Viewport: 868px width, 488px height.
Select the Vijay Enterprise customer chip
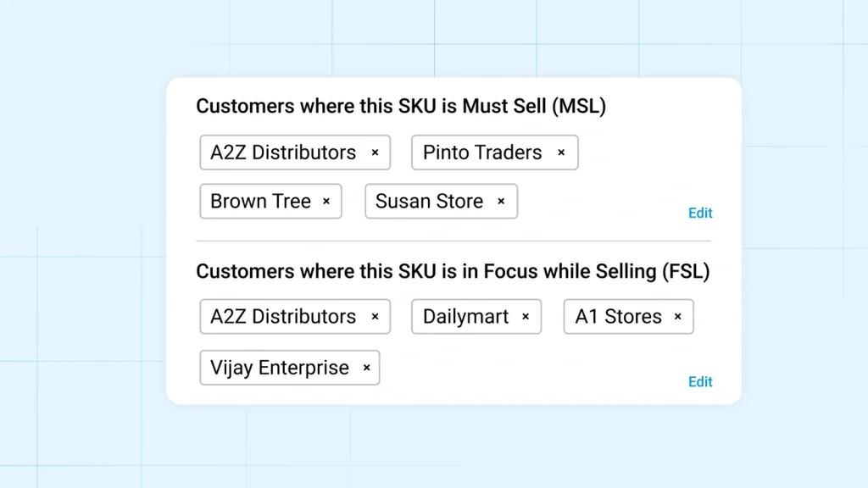[x=280, y=368]
